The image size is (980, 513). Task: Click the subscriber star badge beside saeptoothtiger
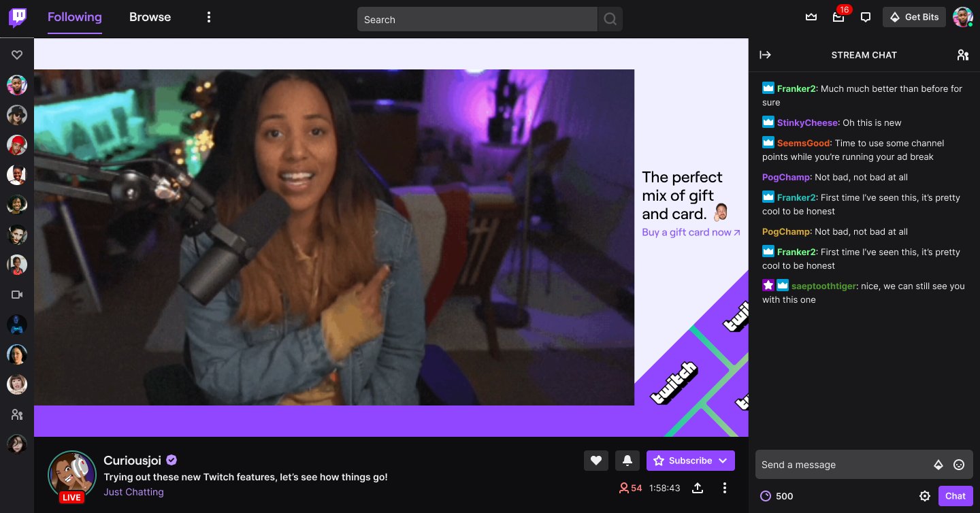coord(768,286)
